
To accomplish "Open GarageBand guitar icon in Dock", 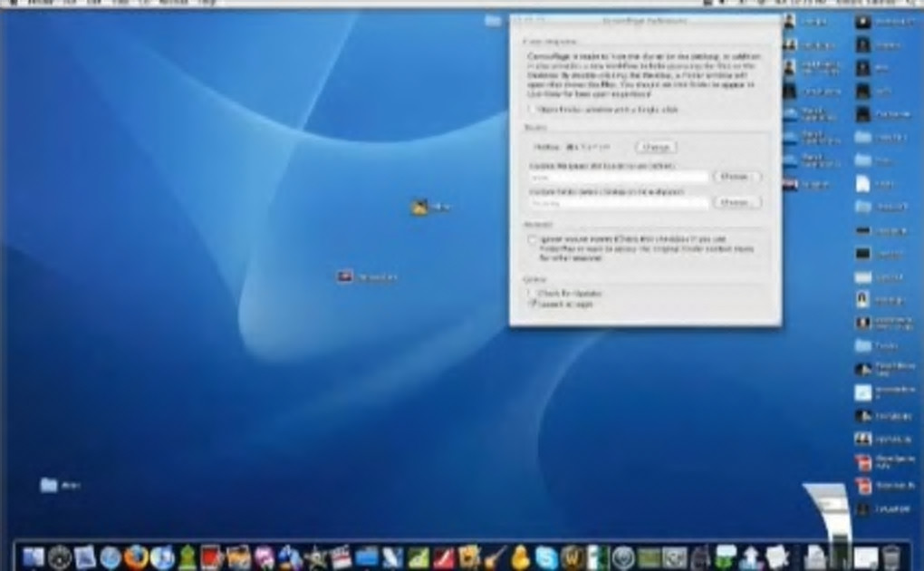I will (x=495, y=556).
